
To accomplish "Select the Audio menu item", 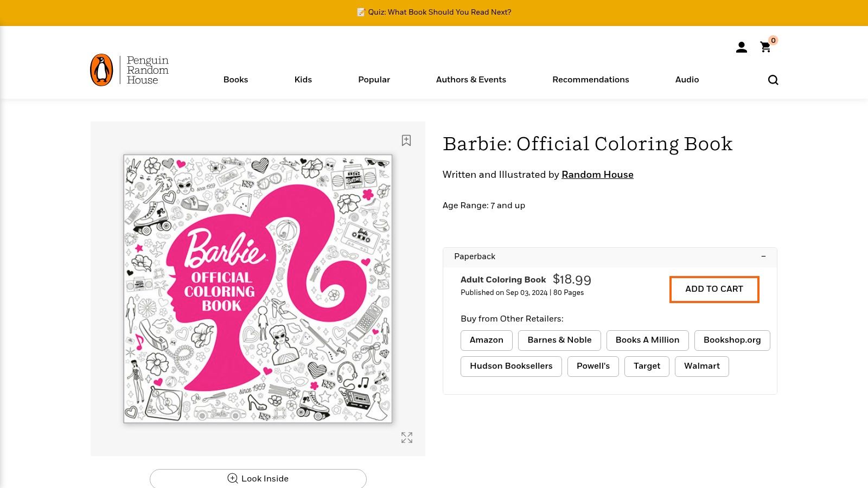I will tap(687, 80).
